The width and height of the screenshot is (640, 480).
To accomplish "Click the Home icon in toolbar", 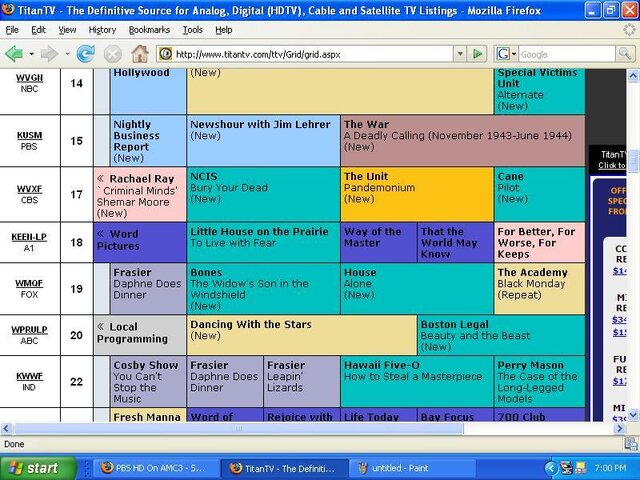I will 140,54.
